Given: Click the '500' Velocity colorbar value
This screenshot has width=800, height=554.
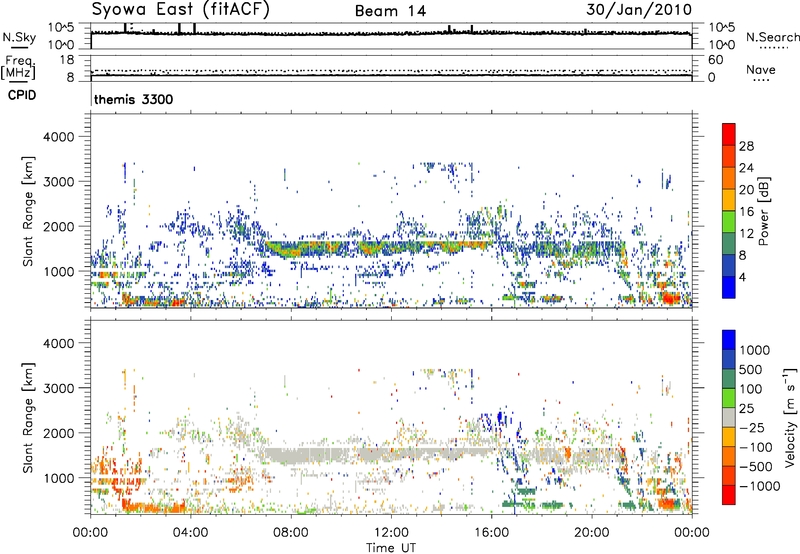Looking at the screenshot, I should [x=753, y=369].
